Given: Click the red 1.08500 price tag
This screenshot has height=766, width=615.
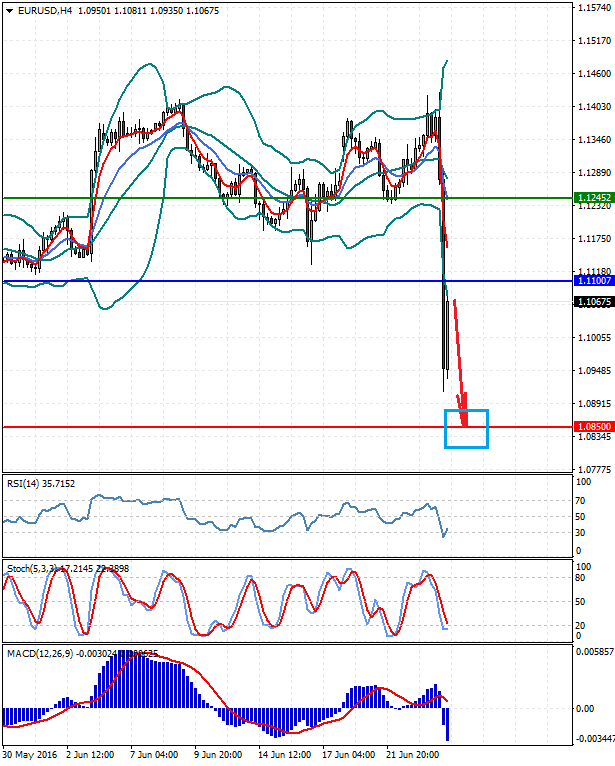Looking at the screenshot, I should coord(593,427).
